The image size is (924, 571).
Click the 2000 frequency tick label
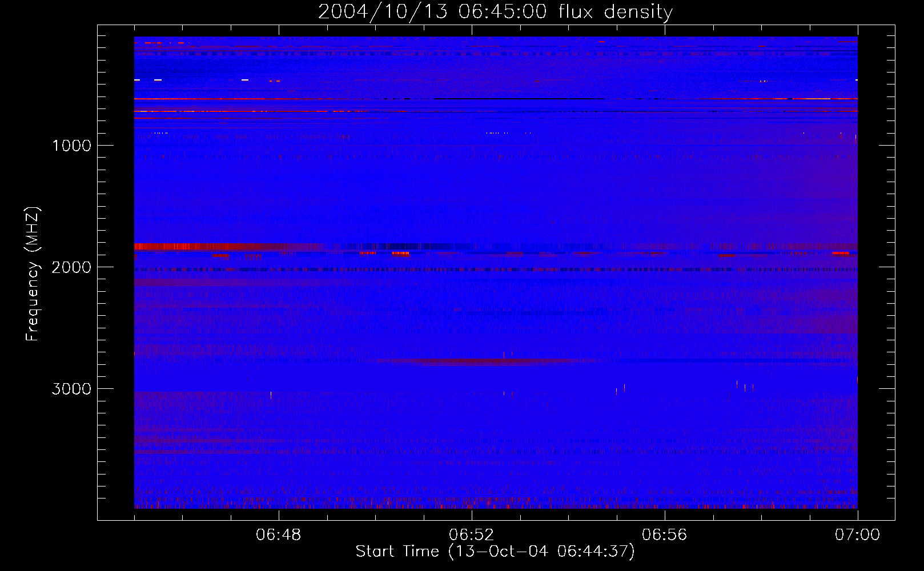pyautogui.click(x=71, y=267)
